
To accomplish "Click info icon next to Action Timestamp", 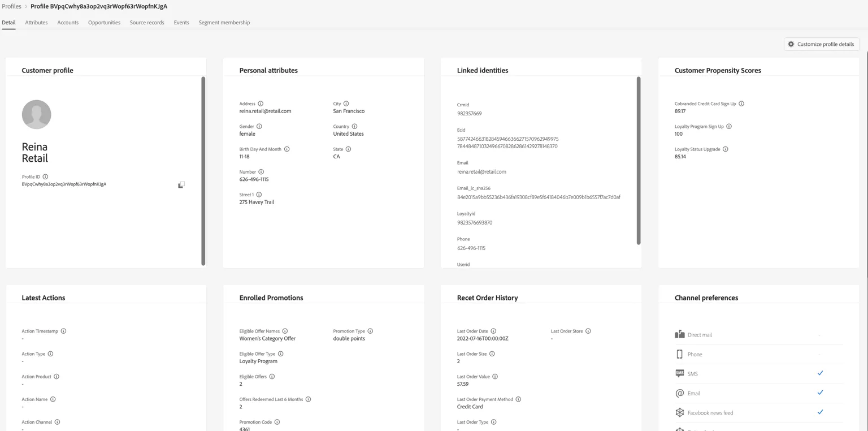I will [63, 331].
